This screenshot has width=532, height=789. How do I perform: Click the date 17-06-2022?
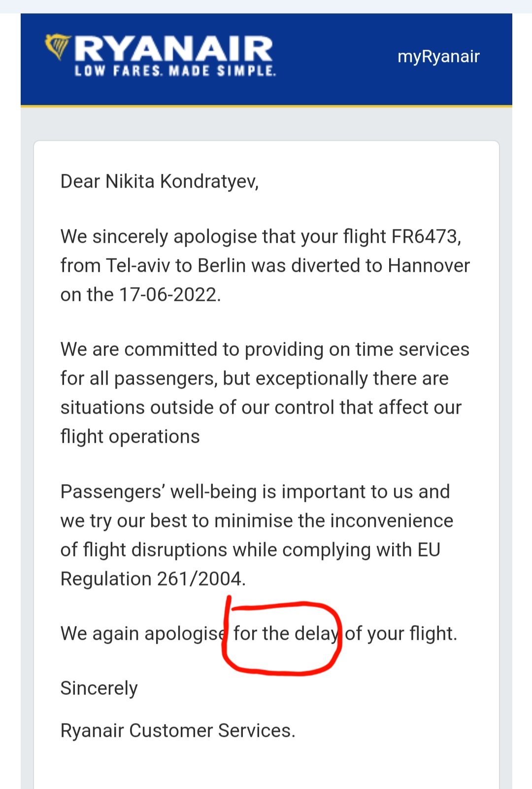[x=168, y=295]
